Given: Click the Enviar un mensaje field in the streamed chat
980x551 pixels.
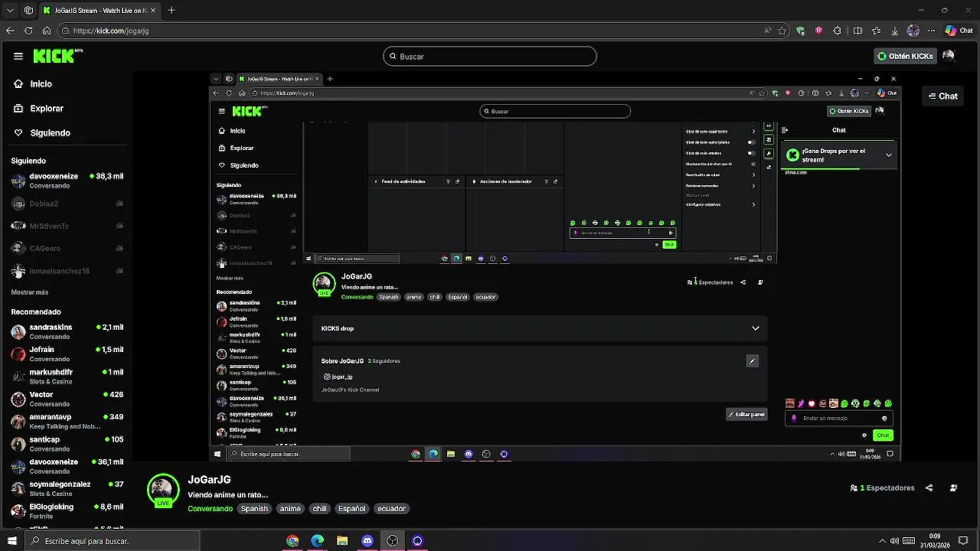Looking at the screenshot, I should pos(839,419).
